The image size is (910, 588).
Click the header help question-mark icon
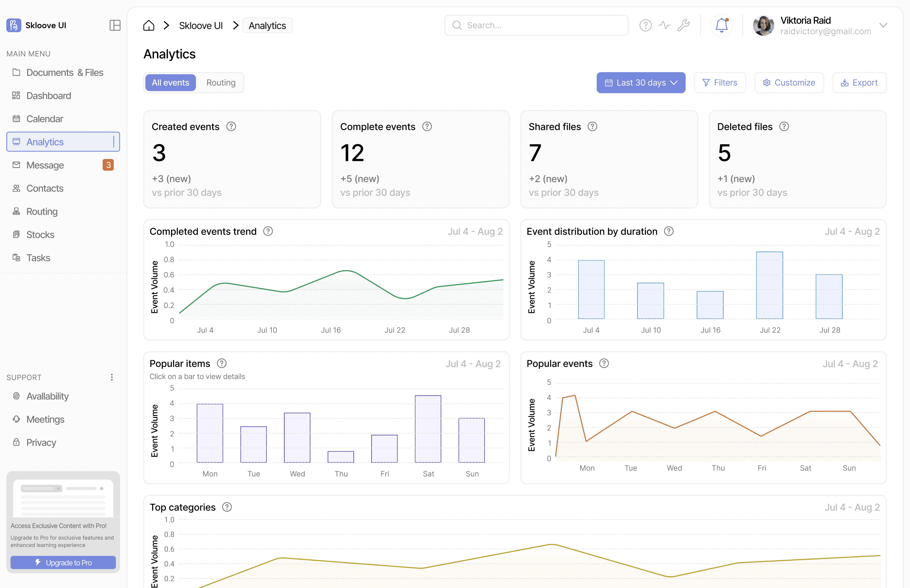[x=645, y=25]
